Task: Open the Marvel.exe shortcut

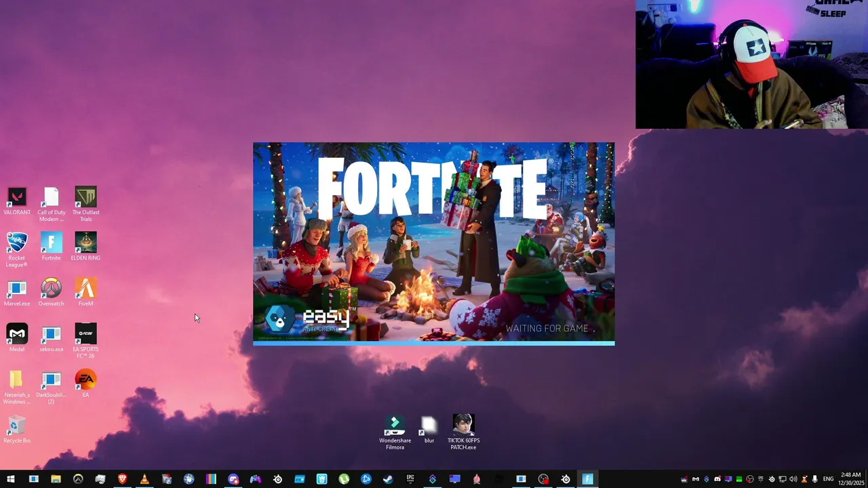Action: coord(17,292)
